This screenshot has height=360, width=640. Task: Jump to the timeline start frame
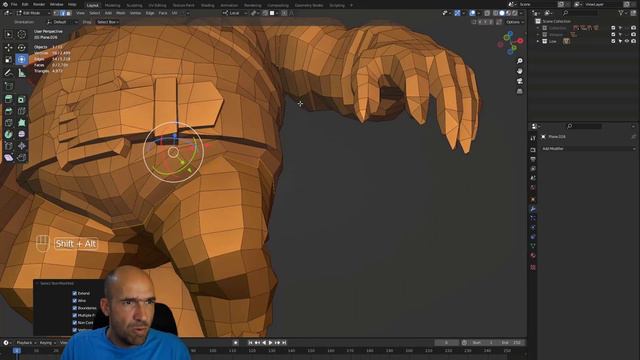point(250,343)
